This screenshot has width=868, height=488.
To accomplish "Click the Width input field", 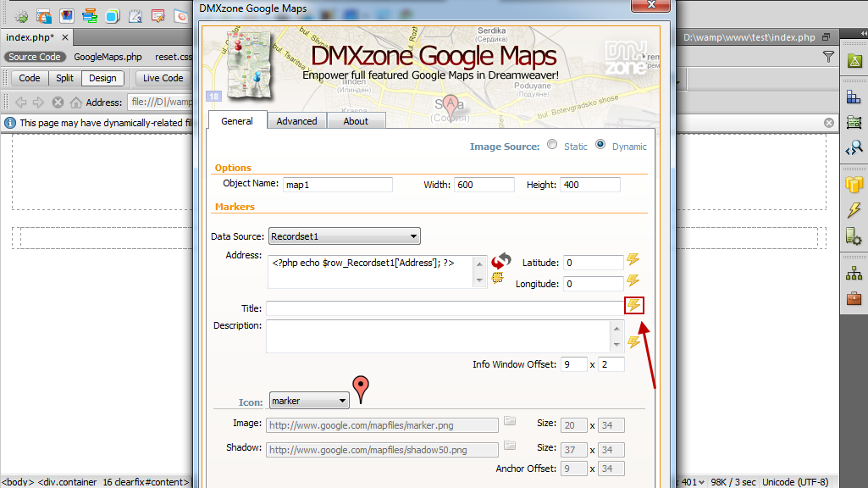I will [x=484, y=185].
